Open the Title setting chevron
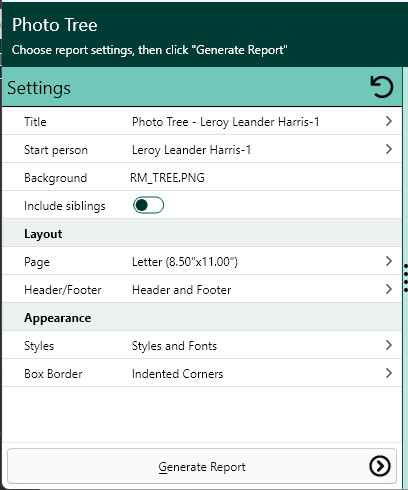Viewport: 408px width, 490px height. pos(388,121)
